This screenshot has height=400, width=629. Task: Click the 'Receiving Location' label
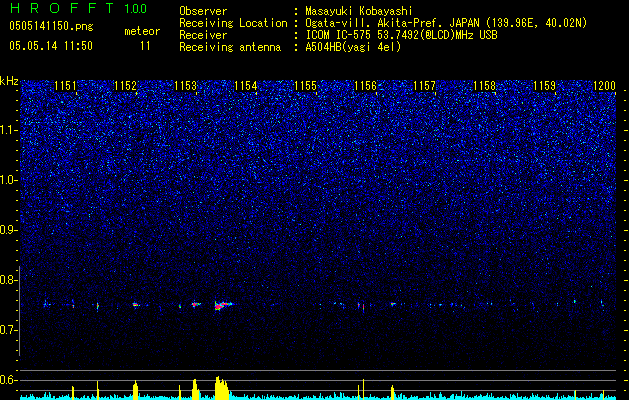pos(233,23)
